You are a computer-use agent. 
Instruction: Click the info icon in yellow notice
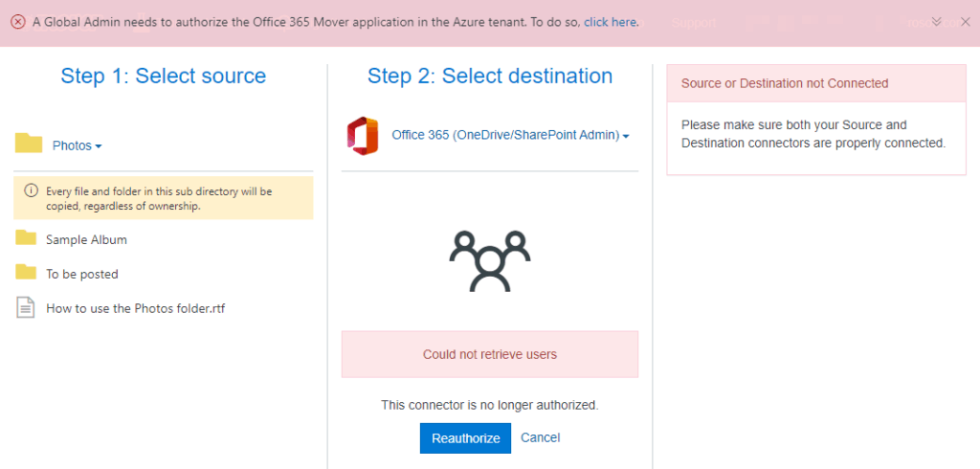click(30, 191)
